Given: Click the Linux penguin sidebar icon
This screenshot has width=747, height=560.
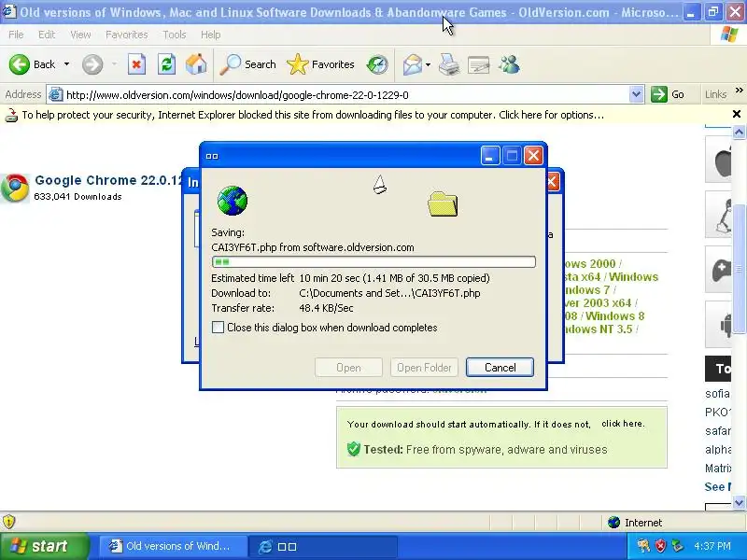Looking at the screenshot, I should 718,215.
